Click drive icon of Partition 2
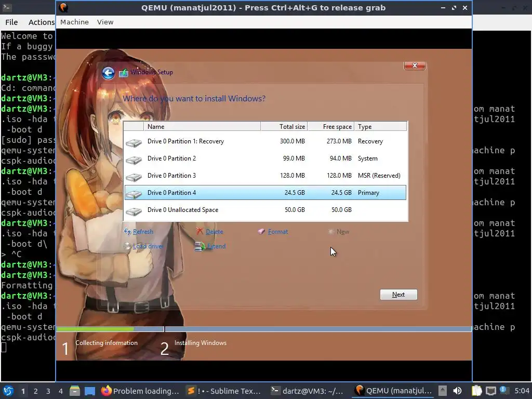532x399 pixels. pos(134,160)
